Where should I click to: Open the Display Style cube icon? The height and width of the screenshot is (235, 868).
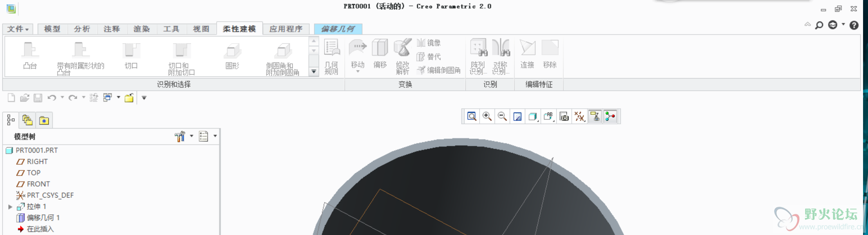point(533,117)
